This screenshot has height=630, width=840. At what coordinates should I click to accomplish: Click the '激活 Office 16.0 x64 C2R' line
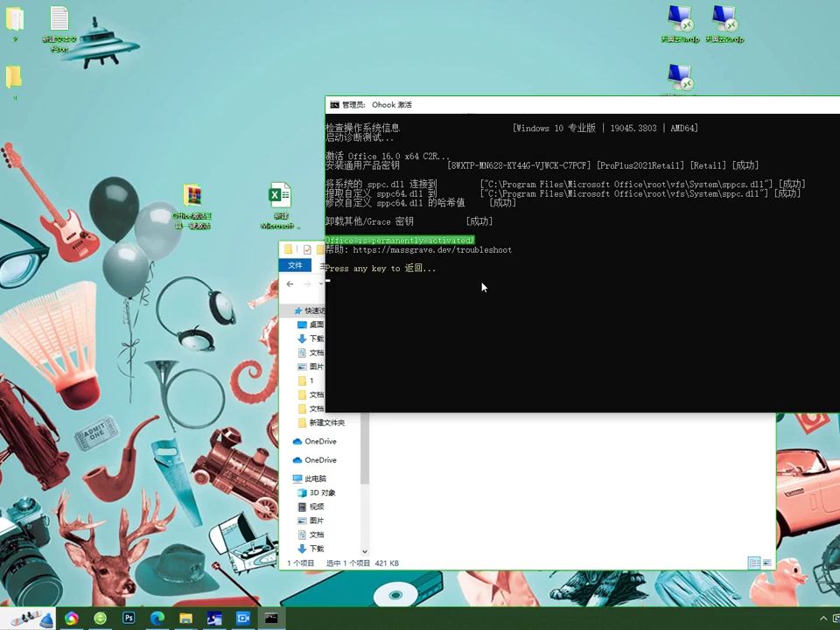coord(388,157)
